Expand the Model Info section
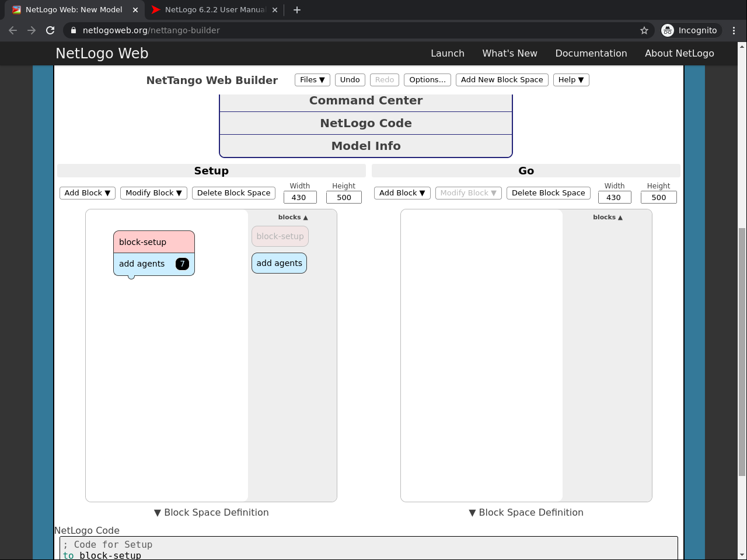The height and width of the screenshot is (560, 747). pos(366,146)
